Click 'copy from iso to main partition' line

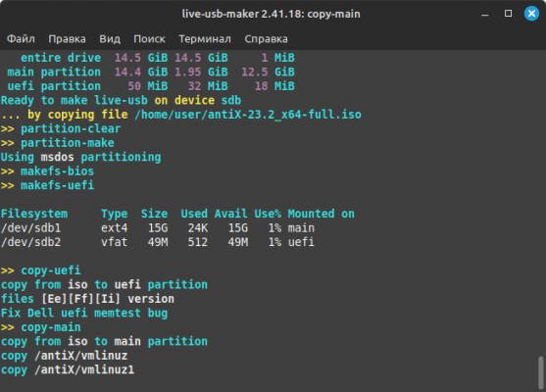click(104, 341)
